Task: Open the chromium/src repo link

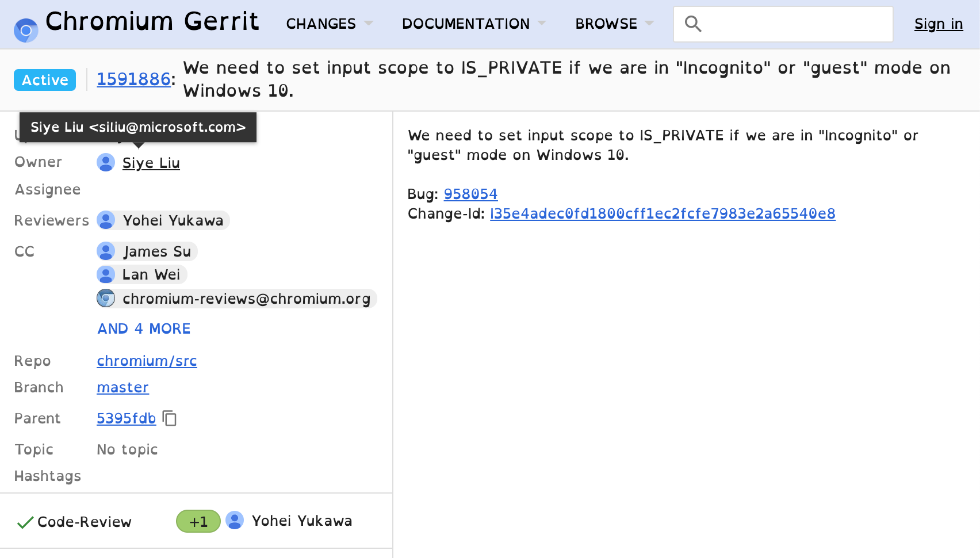Action: pos(147,361)
